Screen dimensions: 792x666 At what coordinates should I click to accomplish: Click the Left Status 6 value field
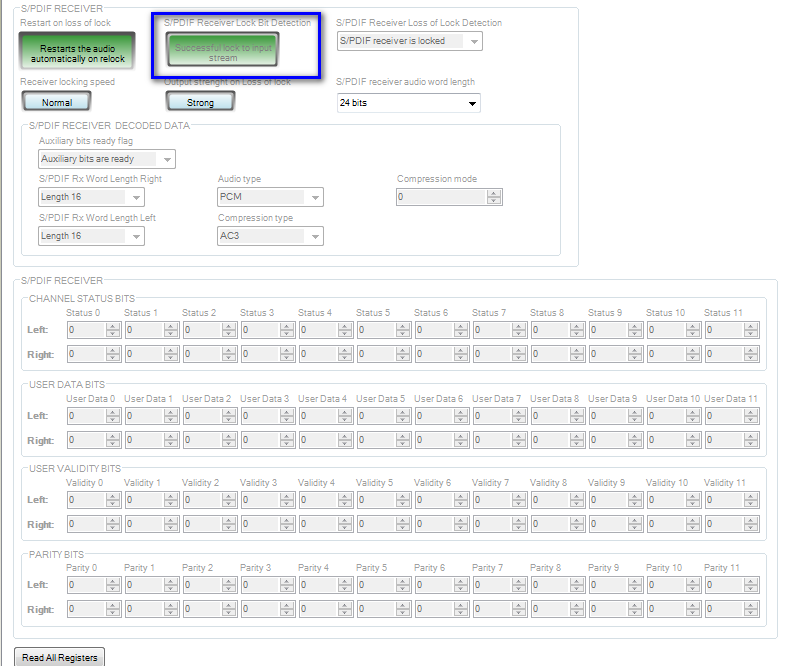(434, 330)
